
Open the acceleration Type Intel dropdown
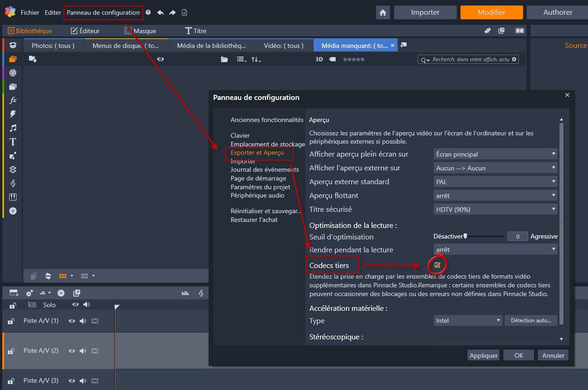468,320
